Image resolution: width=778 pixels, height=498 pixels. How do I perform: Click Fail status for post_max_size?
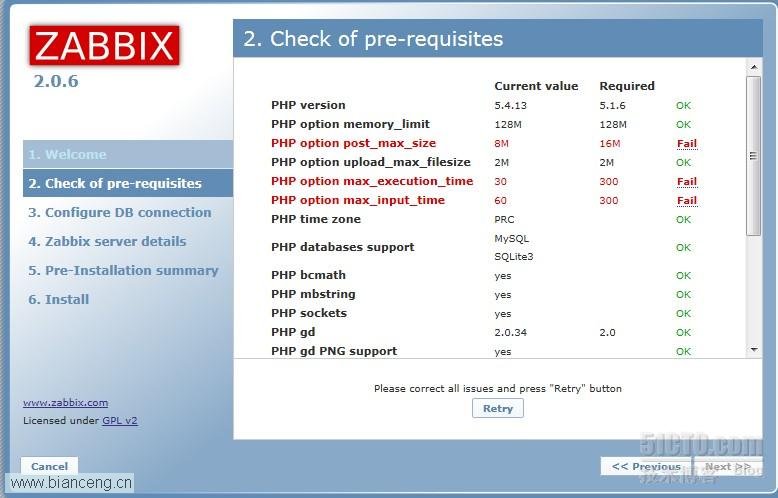coord(687,144)
